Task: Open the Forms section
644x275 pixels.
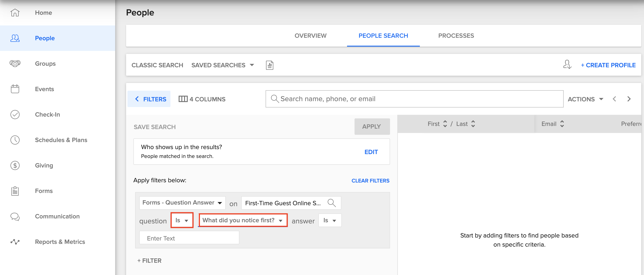Action: click(x=44, y=191)
